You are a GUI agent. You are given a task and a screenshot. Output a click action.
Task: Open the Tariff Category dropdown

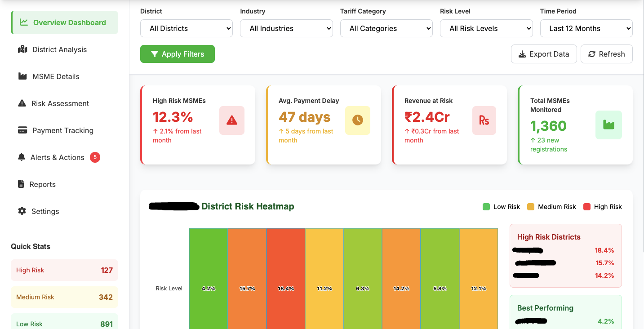(386, 28)
